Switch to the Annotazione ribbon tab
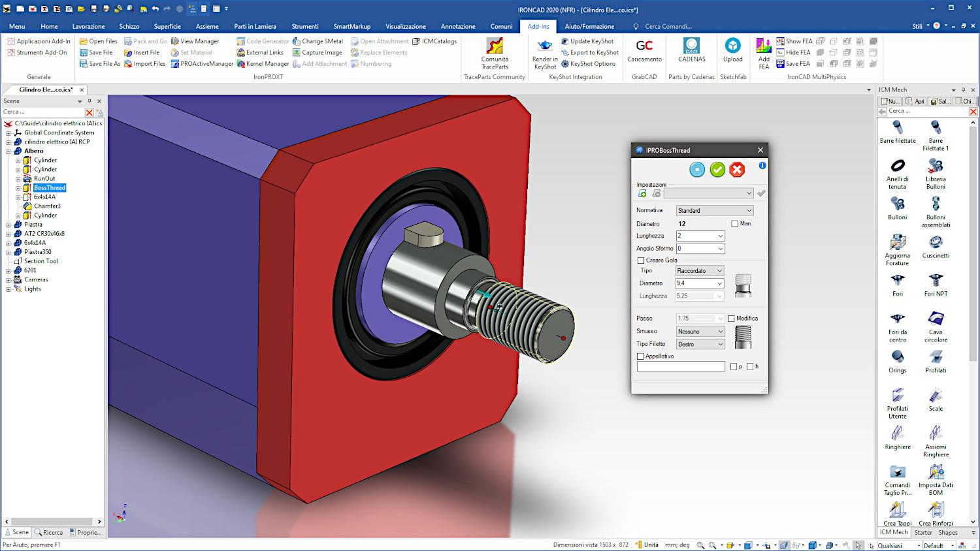 (458, 27)
